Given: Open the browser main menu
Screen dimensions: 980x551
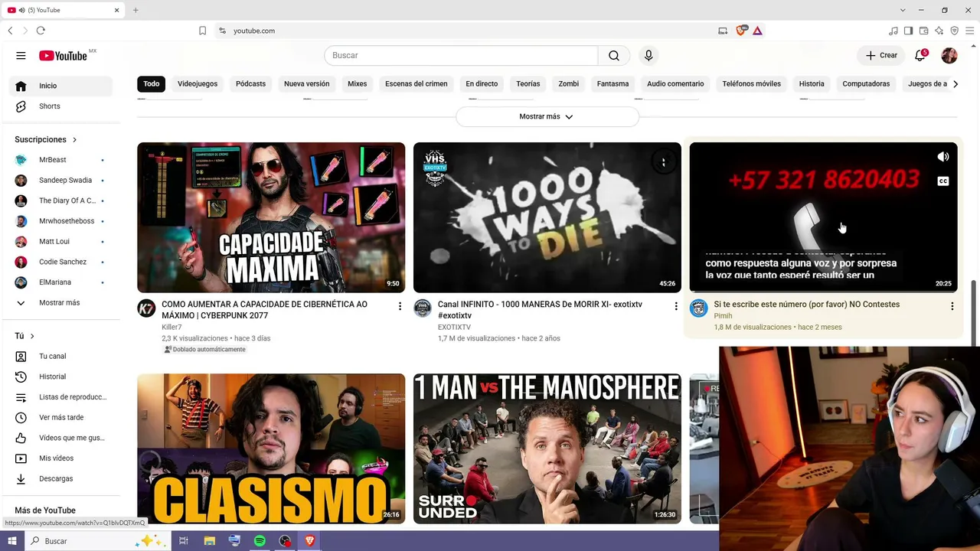Looking at the screenshot, I should [x=969, y=31].
